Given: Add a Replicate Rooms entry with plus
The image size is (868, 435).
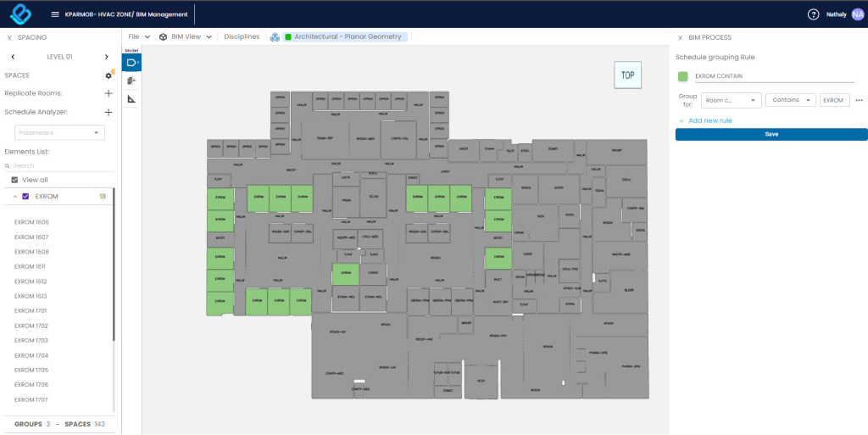Looking at the screenshot, I should click(108, 93).
